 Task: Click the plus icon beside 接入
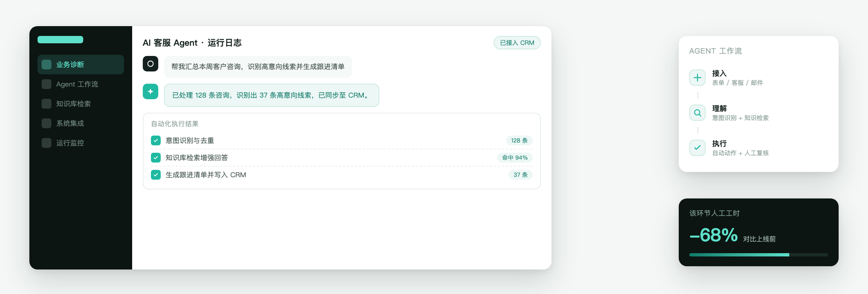click(697, 78)
